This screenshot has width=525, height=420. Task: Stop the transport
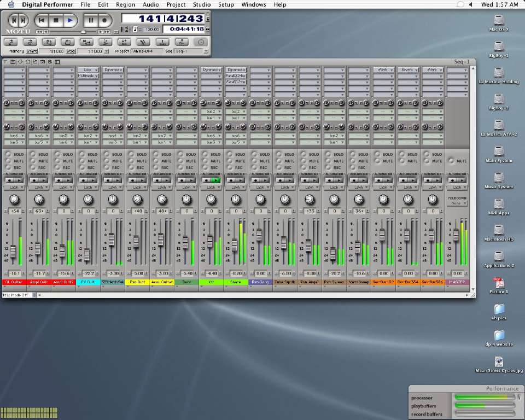coord(56,20)
